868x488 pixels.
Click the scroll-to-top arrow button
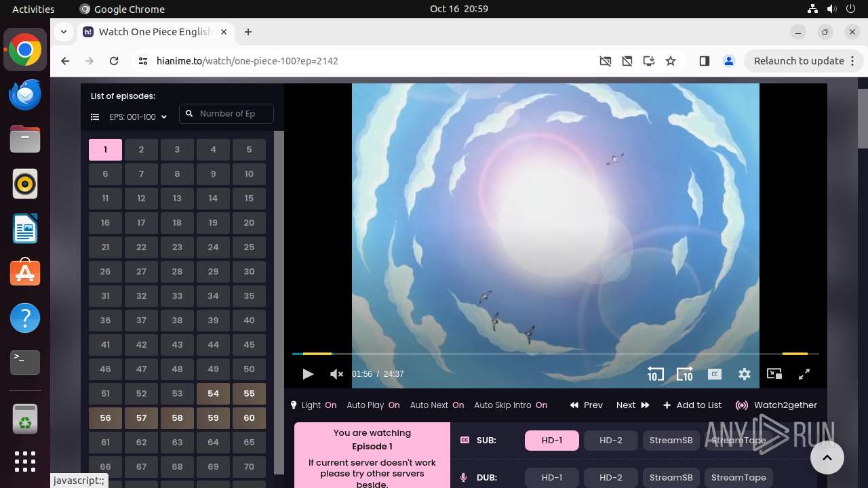pos(827,457)
